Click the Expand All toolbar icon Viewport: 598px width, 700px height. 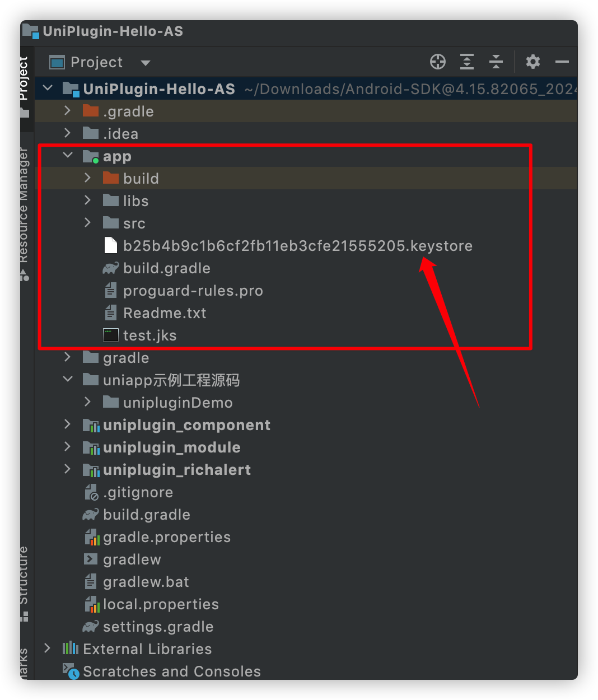click(467, 62)
